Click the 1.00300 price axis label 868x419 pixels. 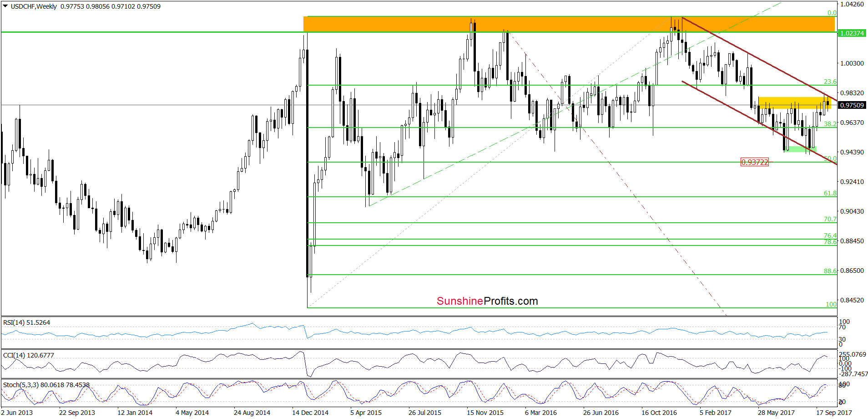coord(852,63)
